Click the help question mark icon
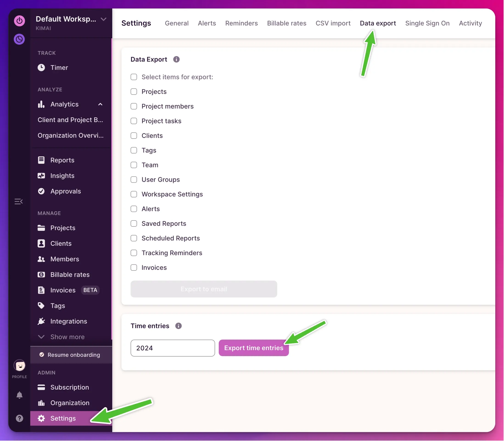 pos(20,418)
